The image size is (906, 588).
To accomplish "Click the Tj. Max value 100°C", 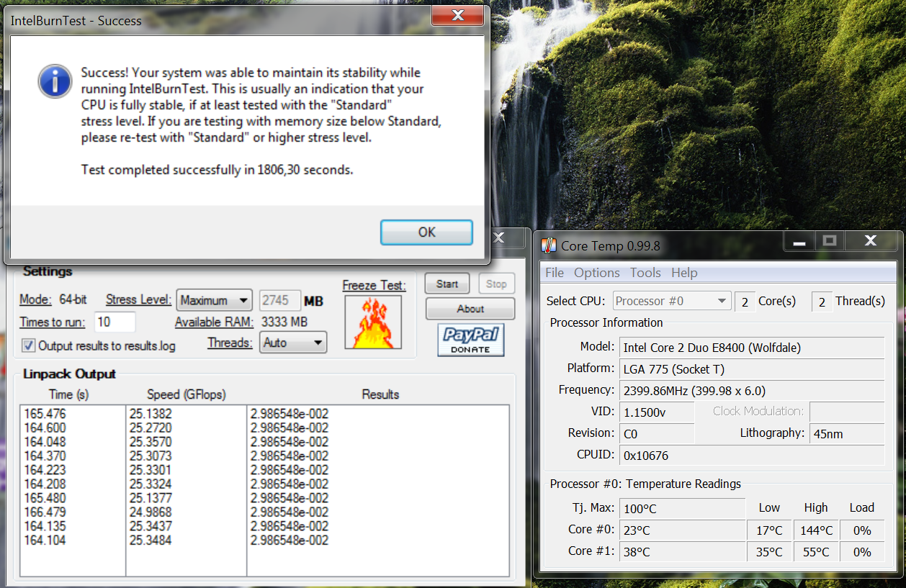I will click(683, 509).
